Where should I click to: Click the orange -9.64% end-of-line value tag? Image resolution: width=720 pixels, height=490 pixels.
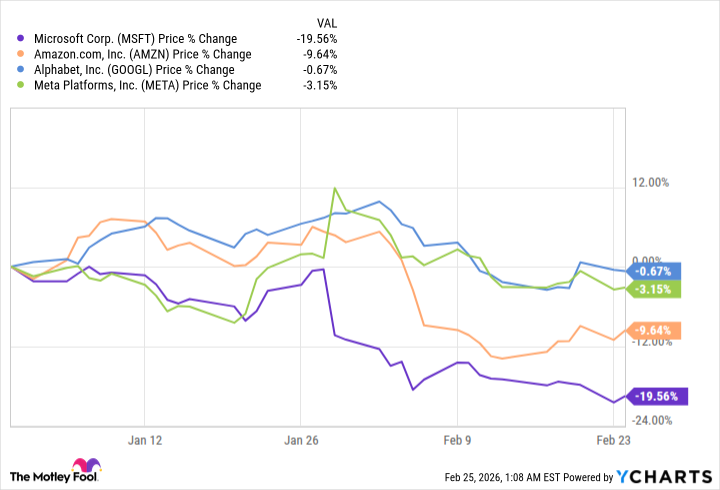point(655,330)
